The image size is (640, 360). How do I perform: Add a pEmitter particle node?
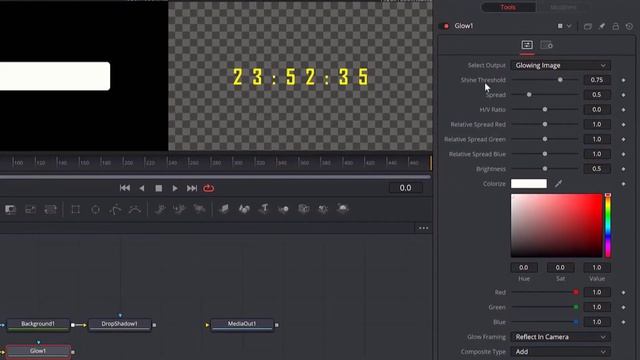tap(160, 209)
